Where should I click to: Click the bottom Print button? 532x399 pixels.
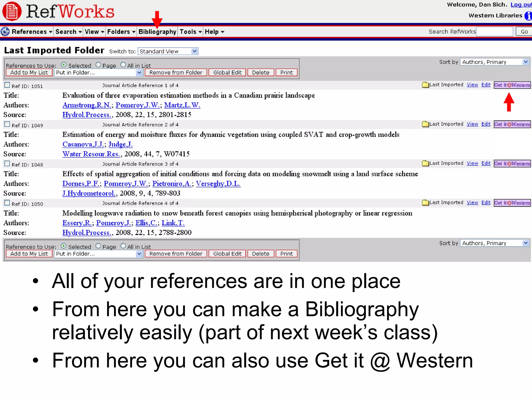pos(287,254)
